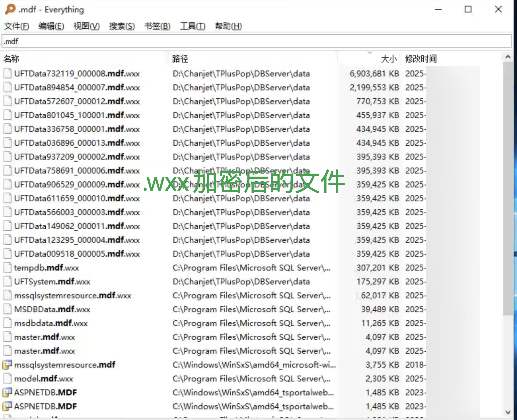Image resolution: width=517 pixels, height=420 pixels.
Task: Click the scroll down arrow of results list
Action: (508, 412)
